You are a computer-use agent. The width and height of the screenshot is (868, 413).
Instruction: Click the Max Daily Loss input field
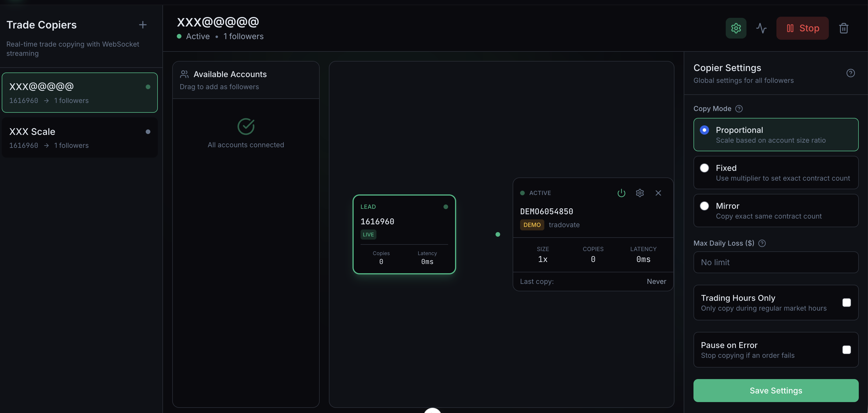(775, 262)
